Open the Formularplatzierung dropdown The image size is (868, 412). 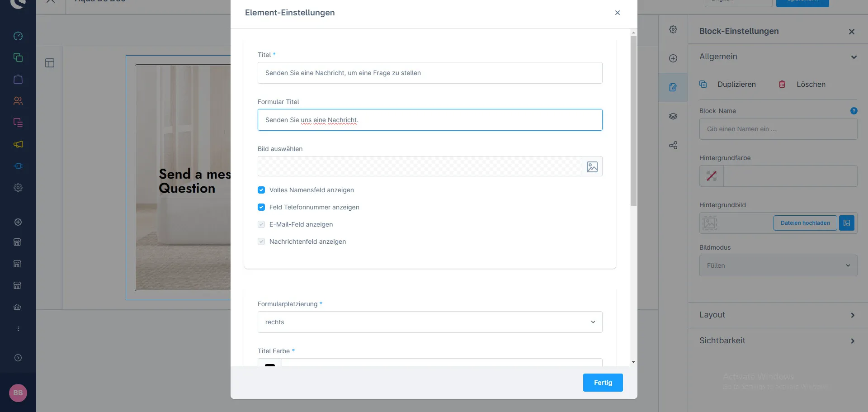(x=429, y=322)
